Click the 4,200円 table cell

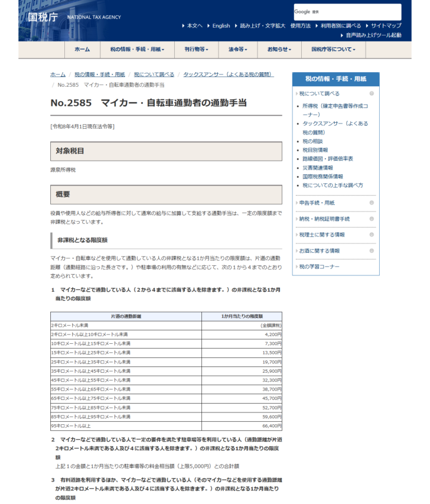tap(242, 334)
